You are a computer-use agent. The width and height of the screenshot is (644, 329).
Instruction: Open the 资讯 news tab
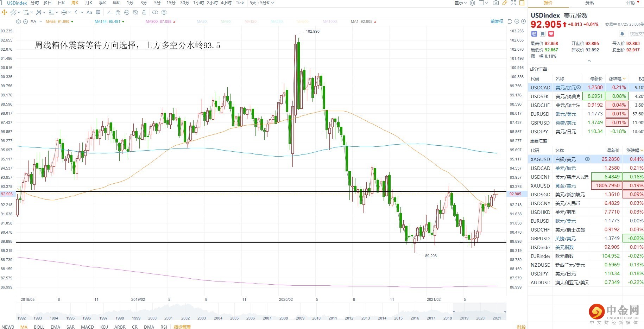point(589,3)
